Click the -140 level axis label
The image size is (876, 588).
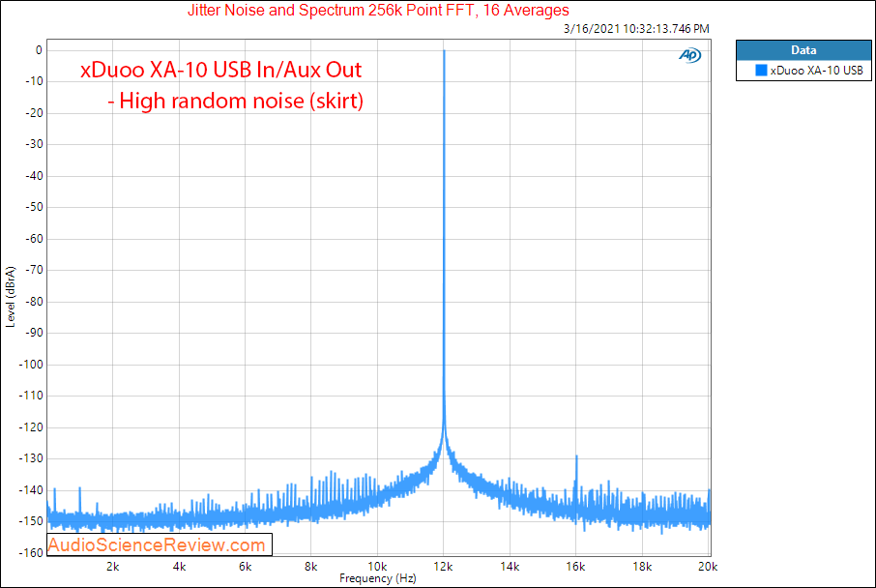tap(31, 490)
